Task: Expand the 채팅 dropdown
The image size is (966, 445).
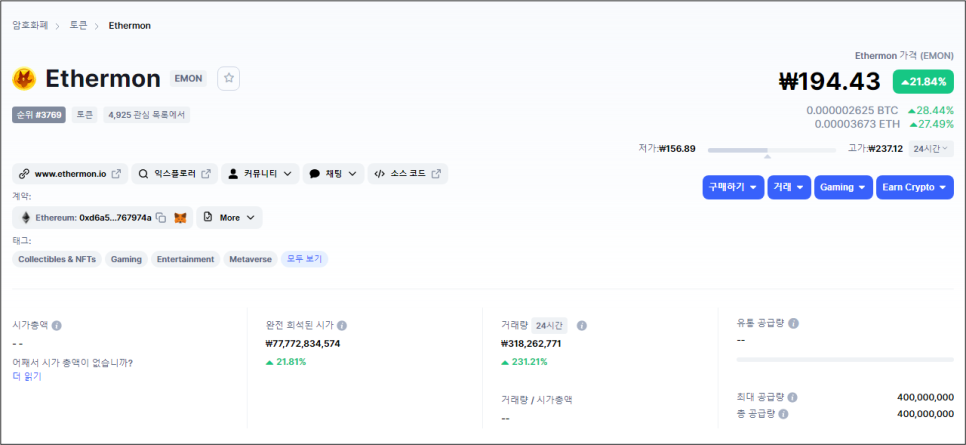Action: coord(333,174)
